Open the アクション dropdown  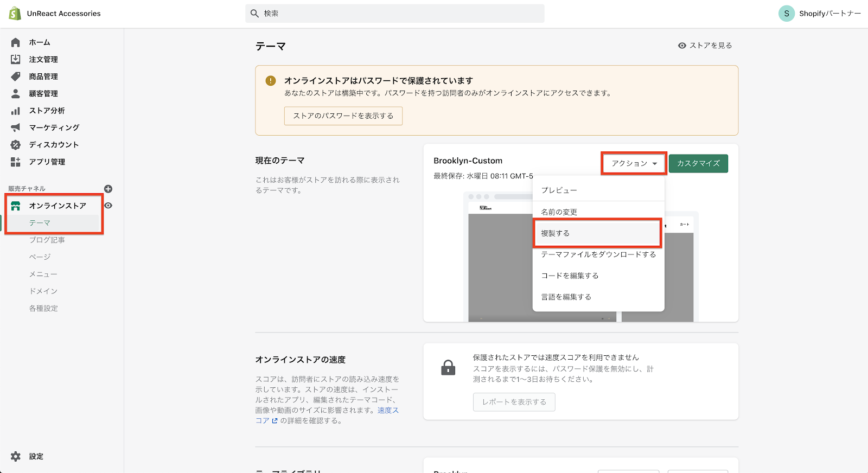634,163
